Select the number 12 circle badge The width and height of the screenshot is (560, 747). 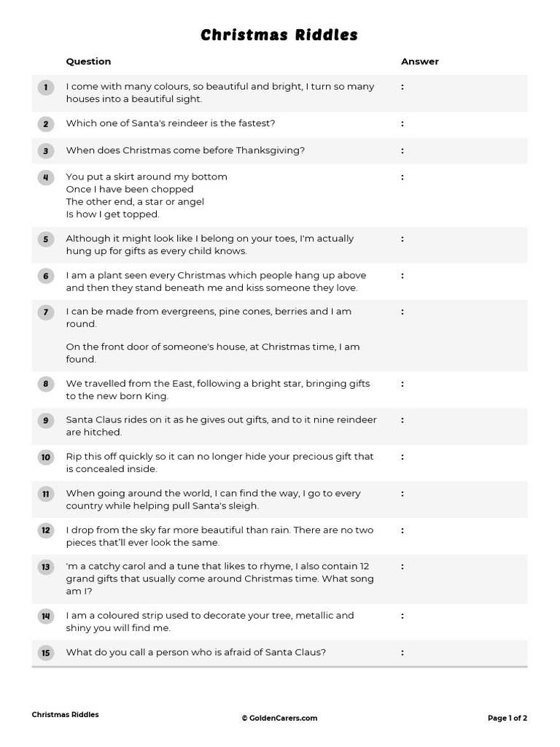tap(46, 530)
